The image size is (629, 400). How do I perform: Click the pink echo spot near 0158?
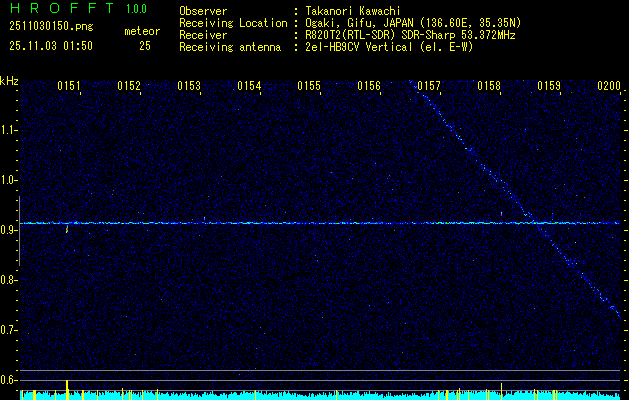[x=501, y=214]
